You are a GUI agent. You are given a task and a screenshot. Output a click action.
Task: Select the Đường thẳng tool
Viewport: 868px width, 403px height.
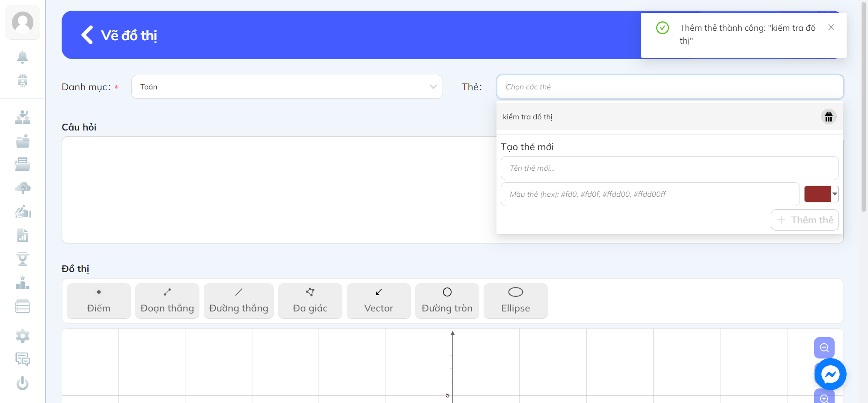point(239,301)
